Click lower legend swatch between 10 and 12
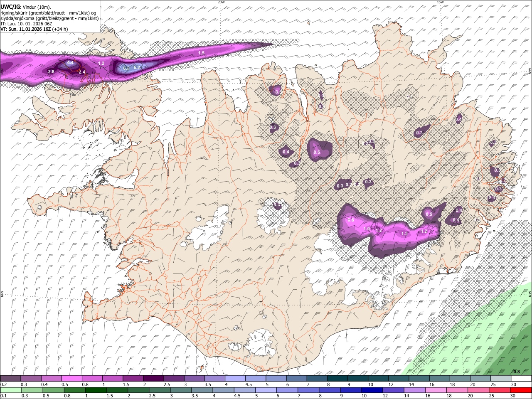Viewport: 532px width, 399px height. [x=372, y=390]
